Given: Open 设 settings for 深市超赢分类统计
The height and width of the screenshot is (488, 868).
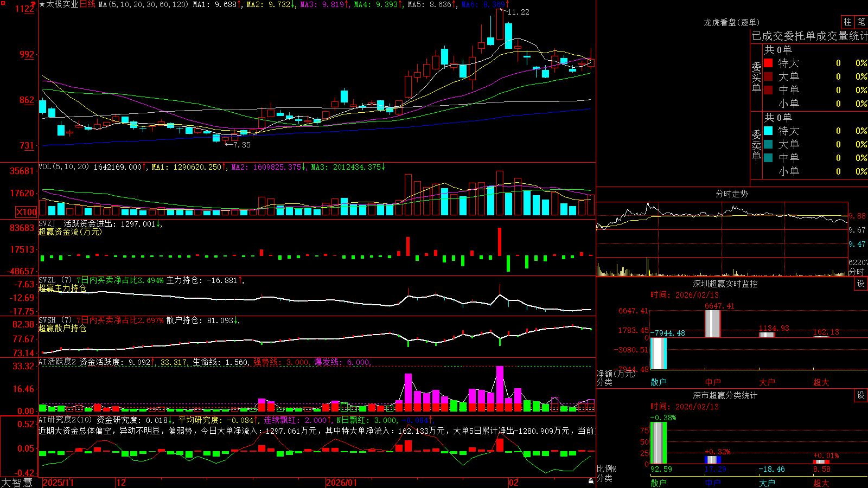Looking at the screenshot, I should [861, 395].
